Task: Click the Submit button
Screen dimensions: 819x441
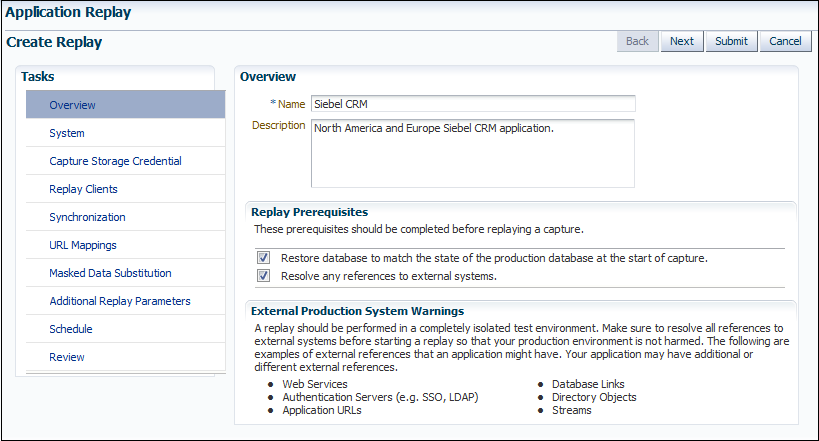Action: pyautogui.click(x=731, y=41)
